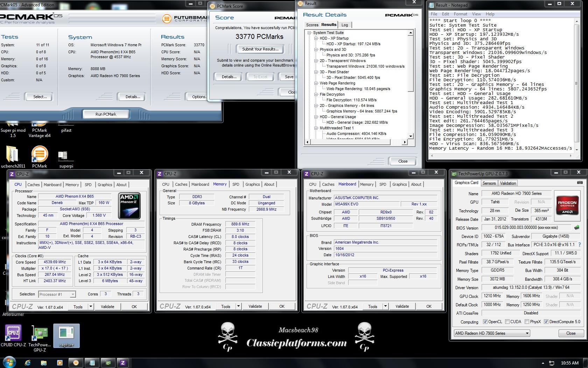Collapse the HDD - XP Startup tree node

coord(316,38)
